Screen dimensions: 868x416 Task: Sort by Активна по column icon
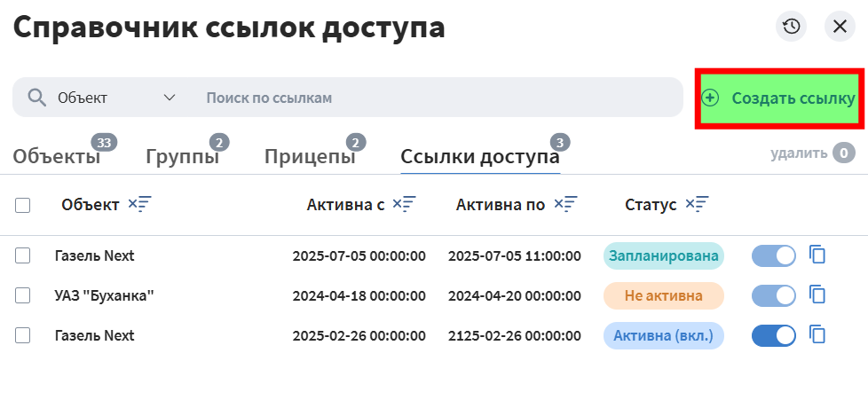tap(565, 205)
